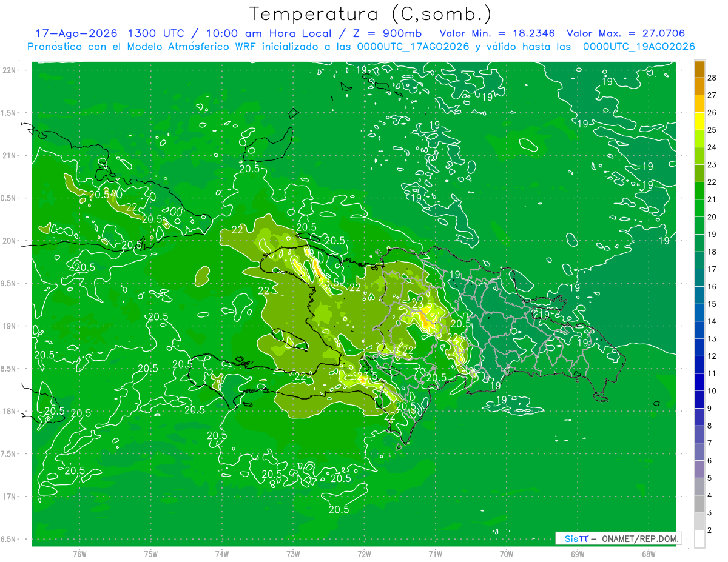728x562 pixels.
Task: Click the "22N" latitude axis label
Action: click(x=10, y=70)
